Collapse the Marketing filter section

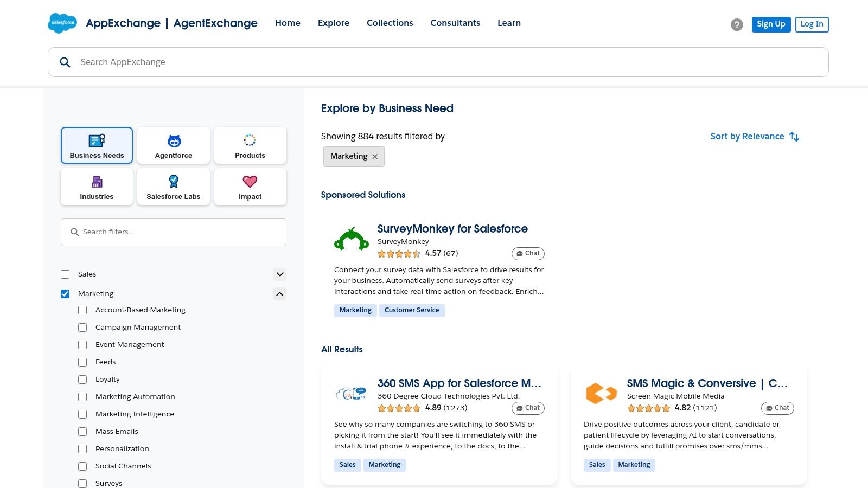pos(279,293)
